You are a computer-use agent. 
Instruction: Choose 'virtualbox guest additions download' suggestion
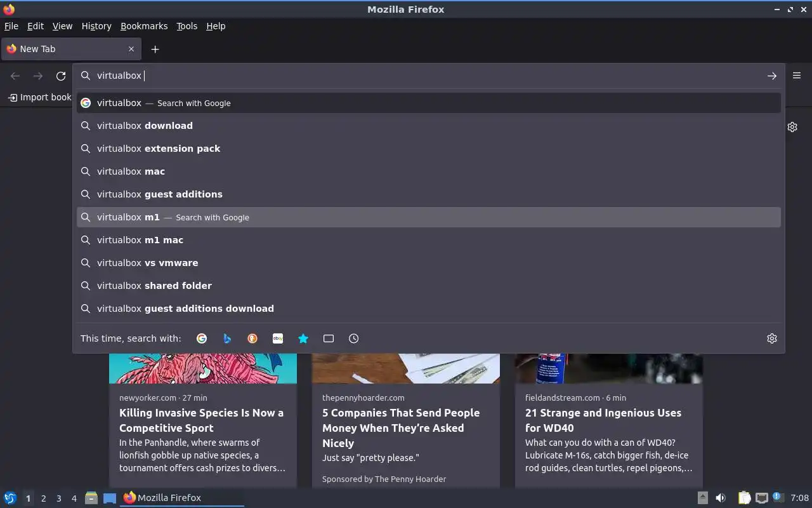pos(429,309)
